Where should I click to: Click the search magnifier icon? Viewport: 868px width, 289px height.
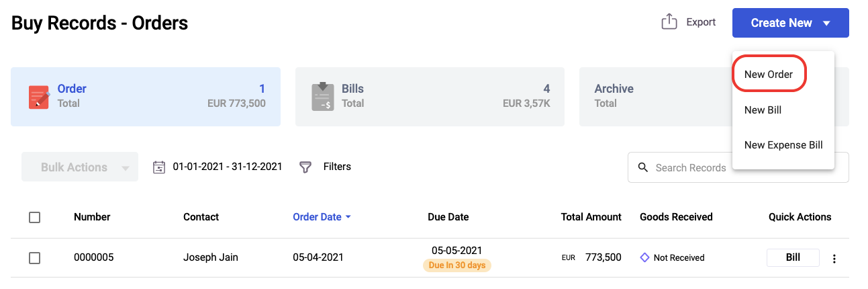642,167
